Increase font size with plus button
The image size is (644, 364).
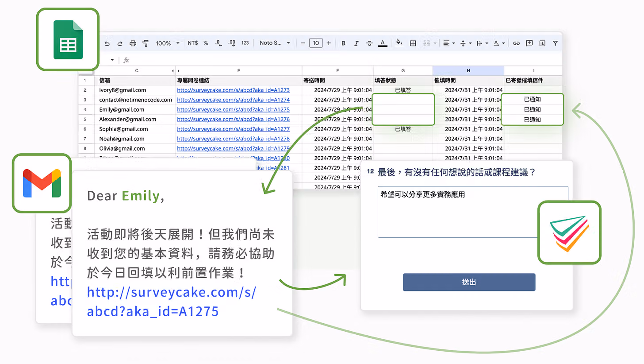(329, 43)
